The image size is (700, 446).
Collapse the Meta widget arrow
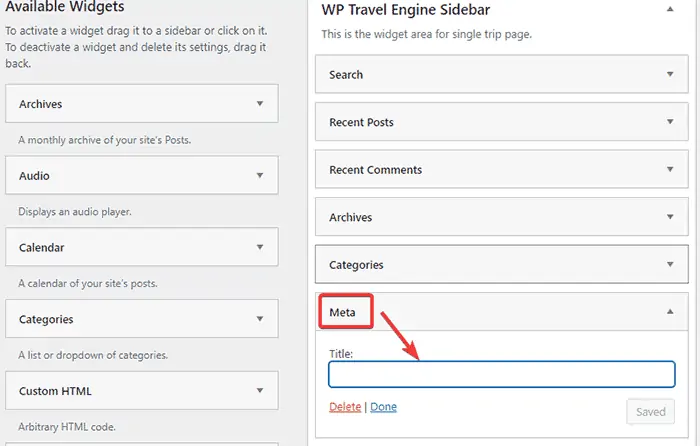point(669,312)
